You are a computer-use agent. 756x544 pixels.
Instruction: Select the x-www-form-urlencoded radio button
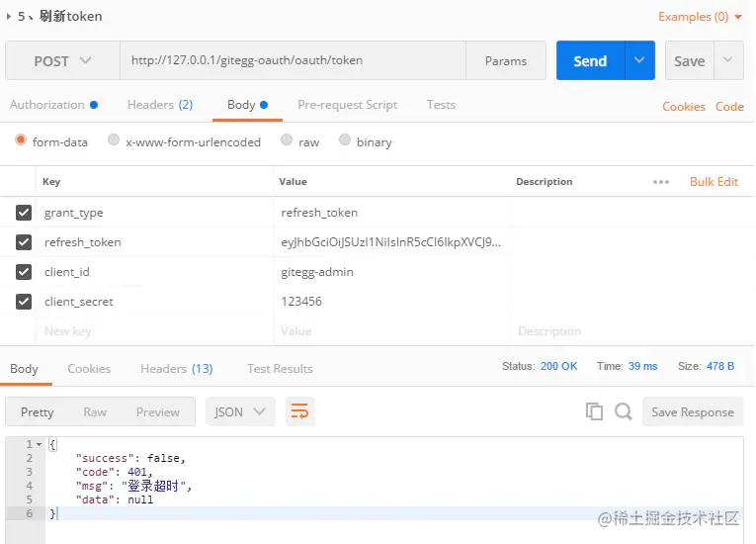point(114,140)
